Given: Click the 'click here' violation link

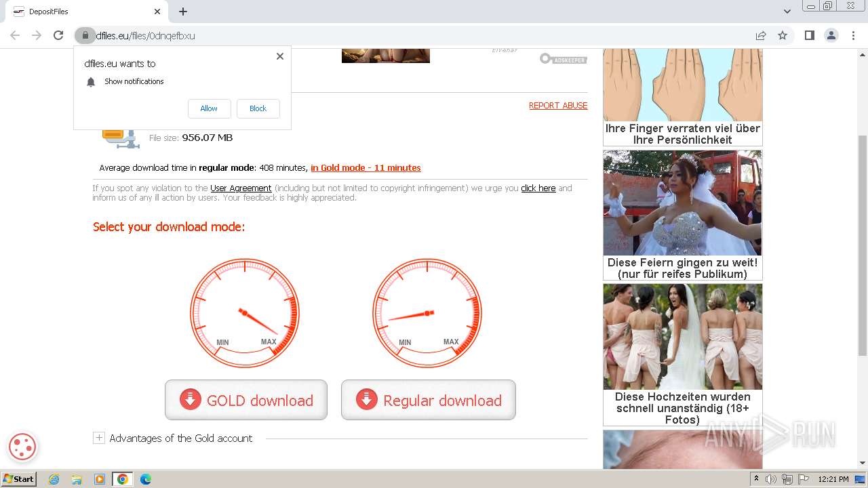Looking at the screenshot, I should click(538, 188).
